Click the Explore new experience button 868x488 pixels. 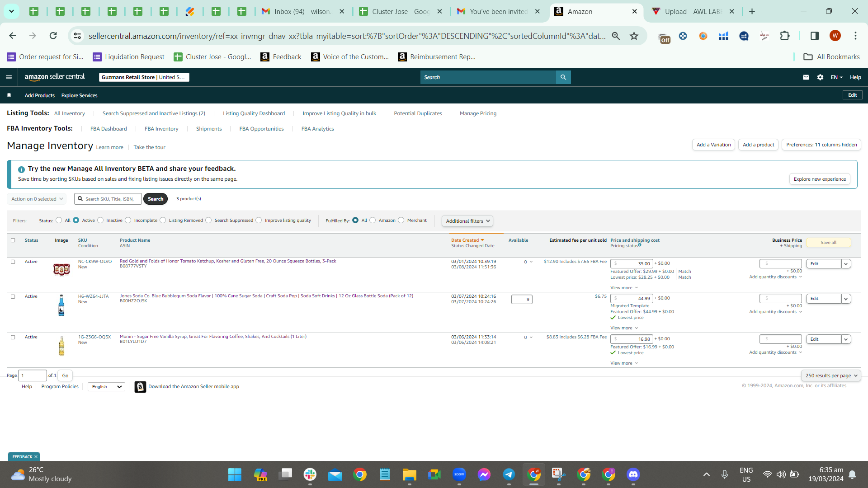(820, 179)
